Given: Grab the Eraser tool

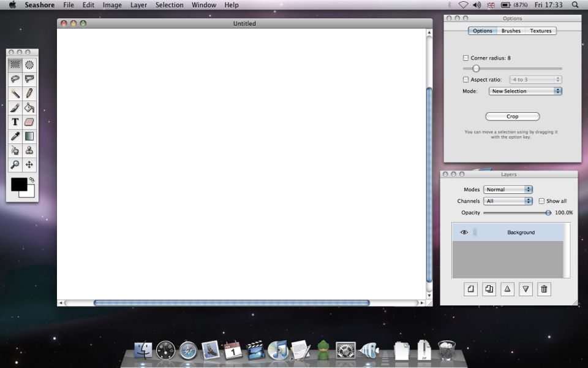Looking at the screenshot, I should click(x=29, y=122).
